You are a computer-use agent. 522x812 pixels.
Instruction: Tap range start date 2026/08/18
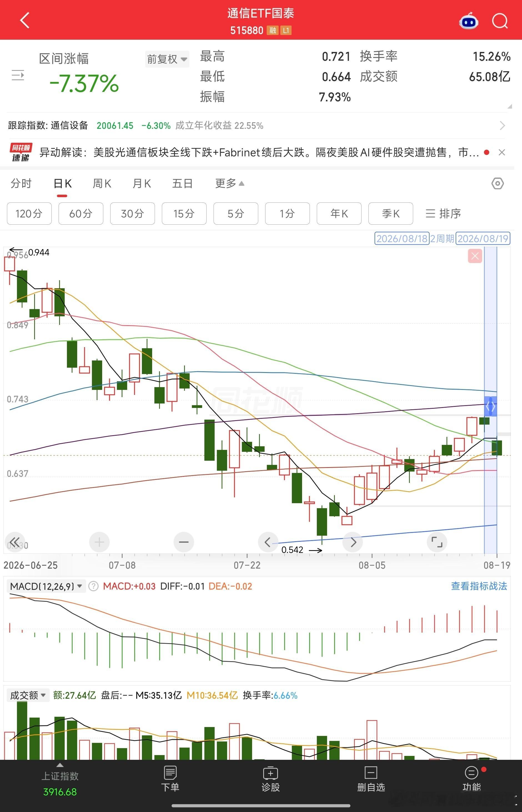point(402,239)
